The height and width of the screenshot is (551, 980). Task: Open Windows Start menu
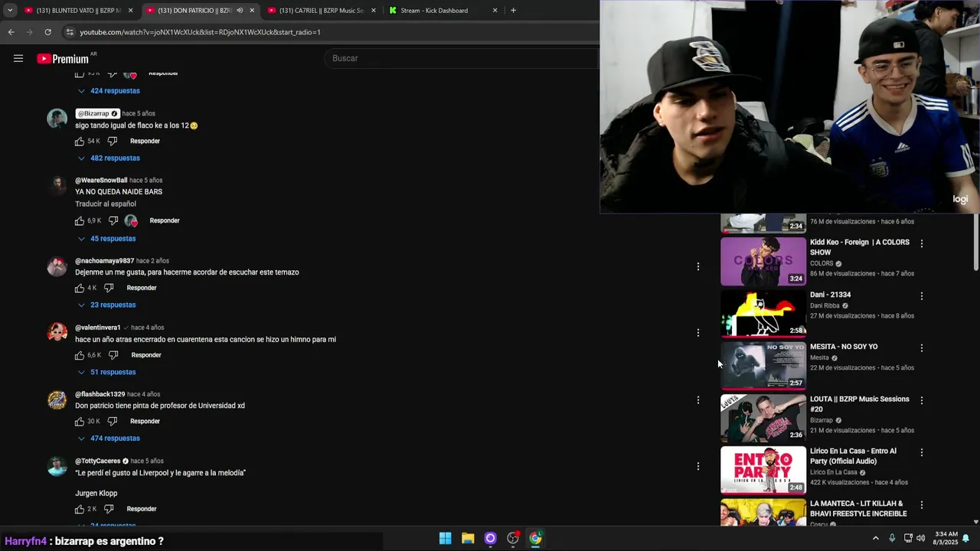point(445,538)
